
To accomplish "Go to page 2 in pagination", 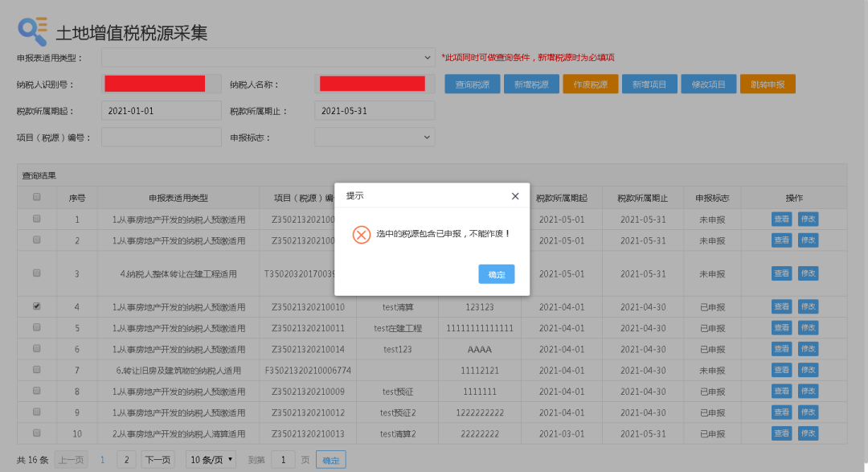I will [x=125, y=459].
